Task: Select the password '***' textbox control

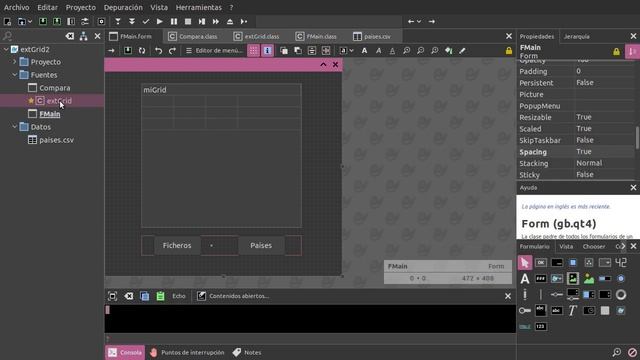Action: (541, 278)
